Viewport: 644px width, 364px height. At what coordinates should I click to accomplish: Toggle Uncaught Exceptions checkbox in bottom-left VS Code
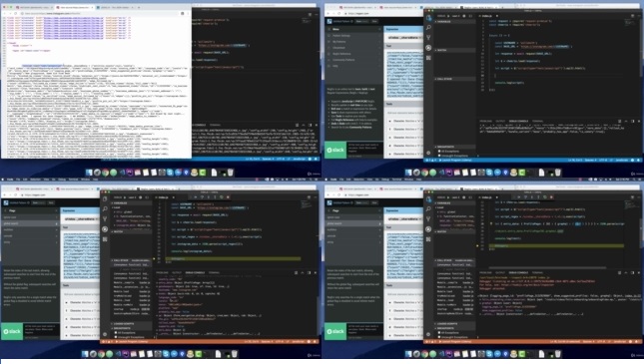click(x=116, y=337)
